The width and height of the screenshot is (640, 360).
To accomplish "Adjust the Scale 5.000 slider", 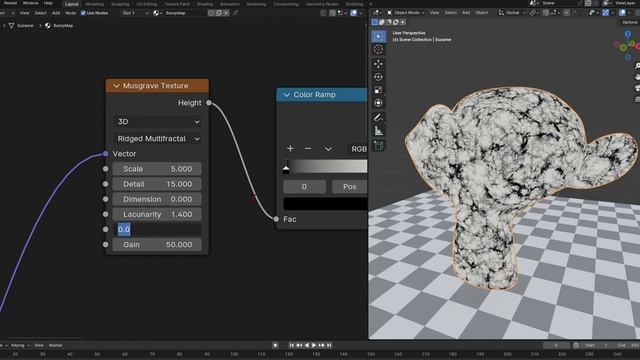I will pos(157,169).
